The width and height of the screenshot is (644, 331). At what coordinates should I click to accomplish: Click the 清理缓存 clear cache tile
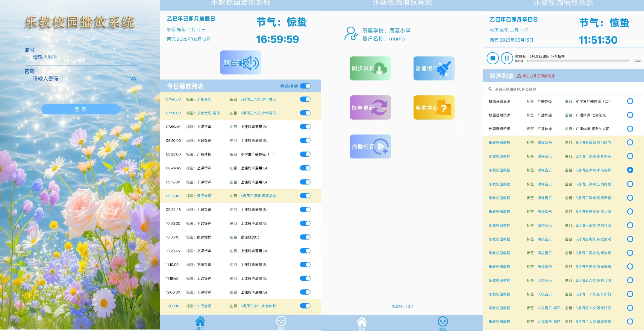(x=434, y=68)
